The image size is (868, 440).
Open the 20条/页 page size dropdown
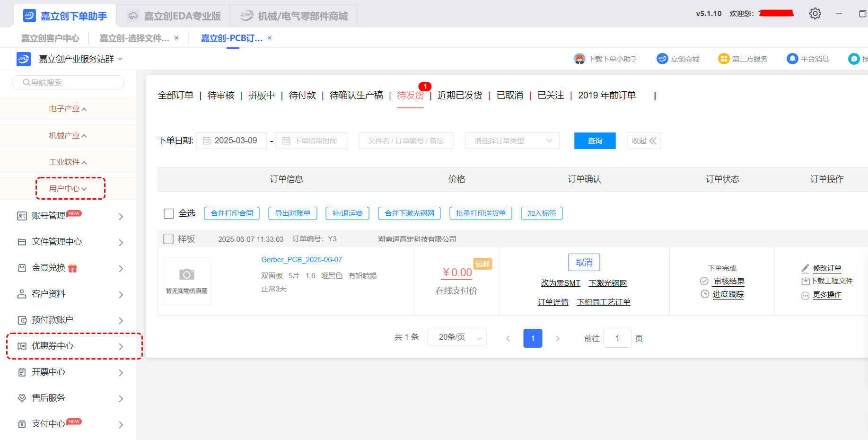(456, 337)
